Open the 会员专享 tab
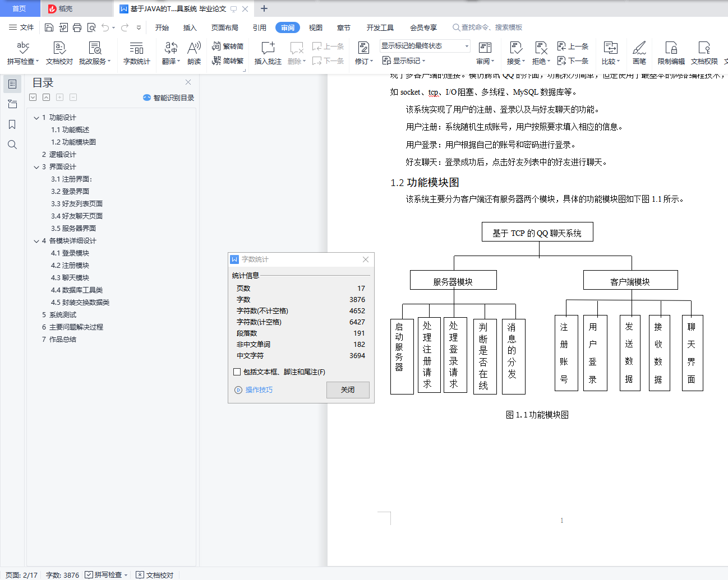 (x=423, y=27)
